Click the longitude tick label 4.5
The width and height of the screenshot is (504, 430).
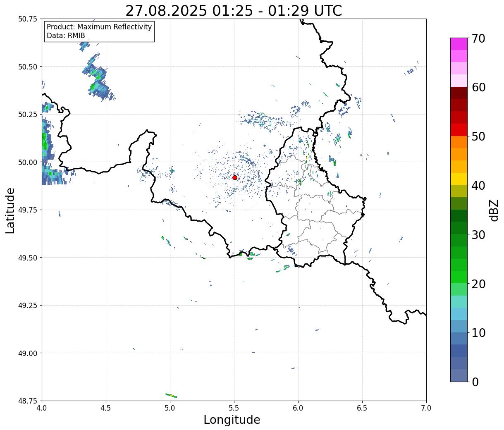click(106, 408)
